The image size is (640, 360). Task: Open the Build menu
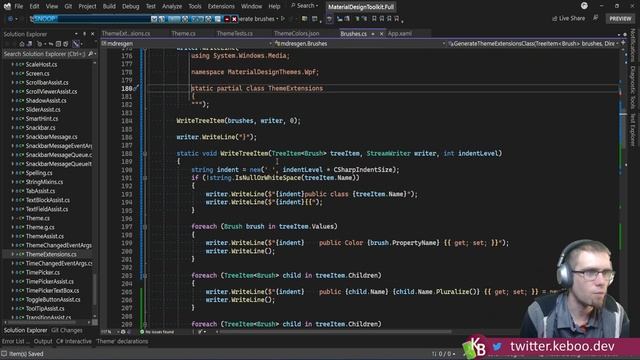pos(109,7)
